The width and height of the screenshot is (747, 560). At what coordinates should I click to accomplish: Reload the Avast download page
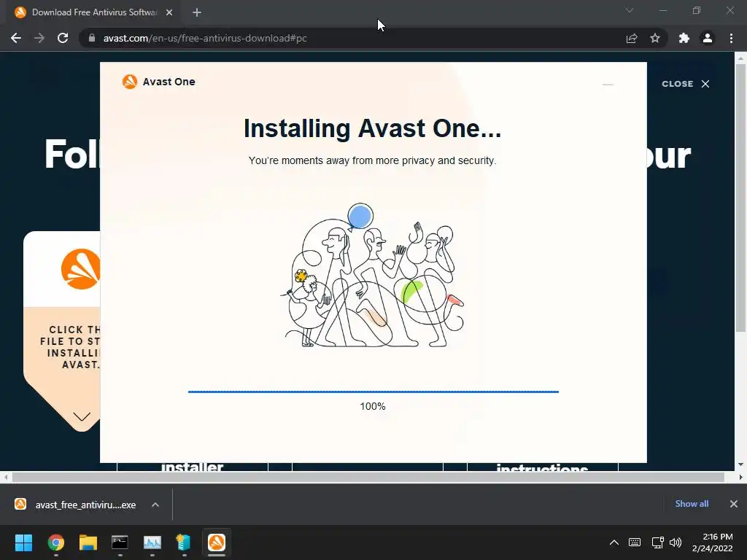[x=63, y=38]
